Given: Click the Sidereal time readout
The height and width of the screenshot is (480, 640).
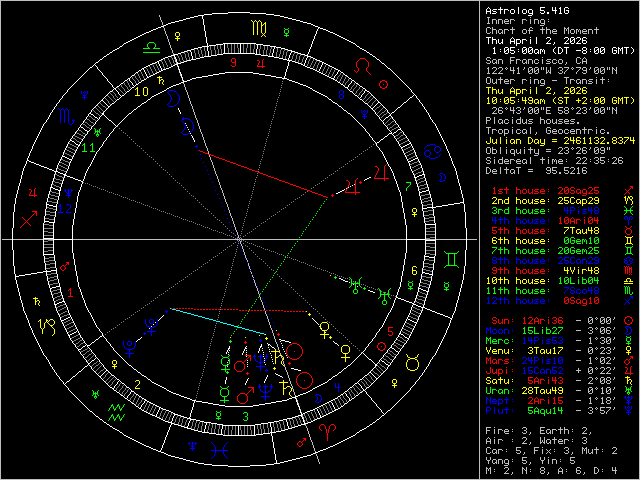Looking at the screenshot, I should 555,159.
